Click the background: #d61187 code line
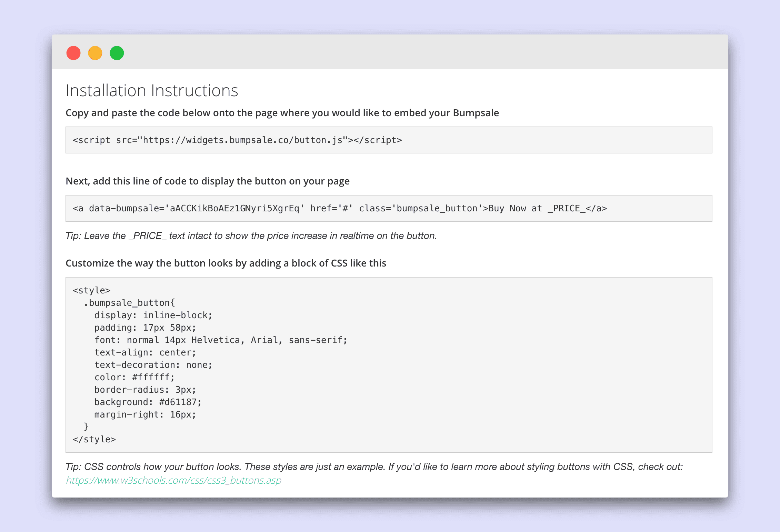Screen dimensions: 780x532 148,402
